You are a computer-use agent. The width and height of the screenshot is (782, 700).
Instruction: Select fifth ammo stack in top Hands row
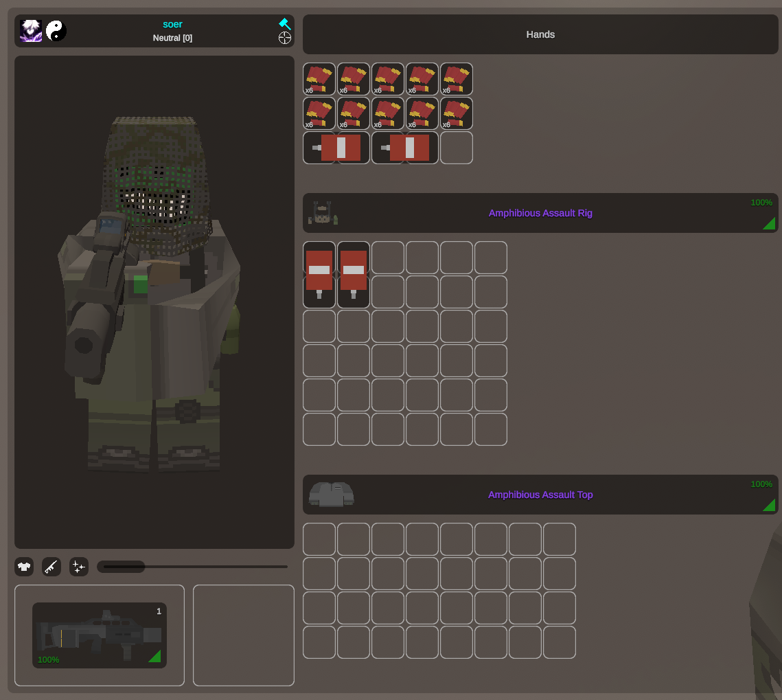point(457,79)
